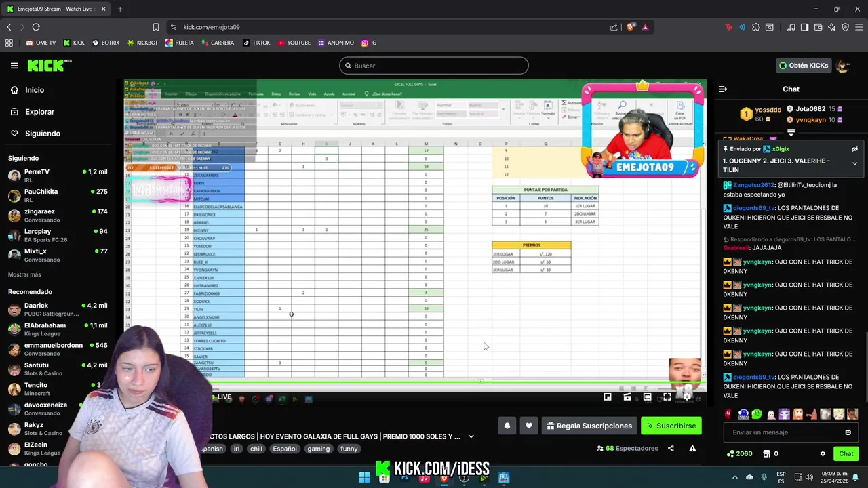Click the Buscar search field
868x488 pixels.
click(x=434, y=66)
